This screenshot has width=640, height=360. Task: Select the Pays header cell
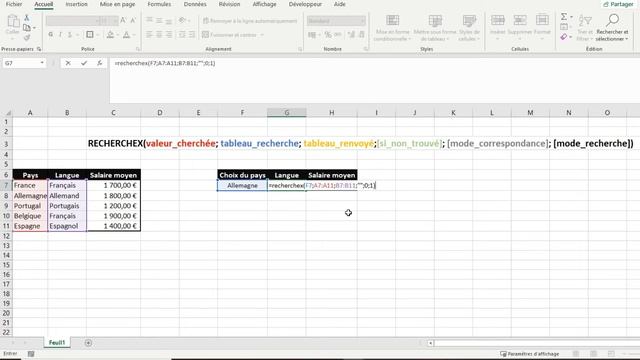[x=30, y=175]
